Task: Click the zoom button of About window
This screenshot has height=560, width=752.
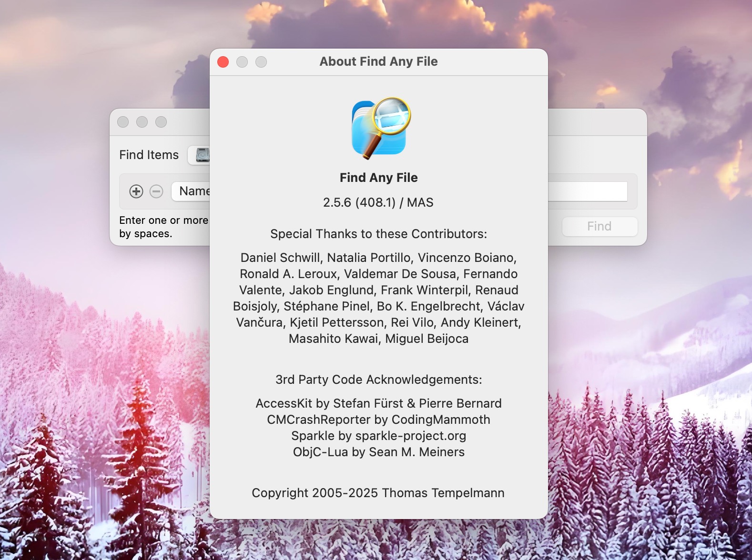Action: 261,62
